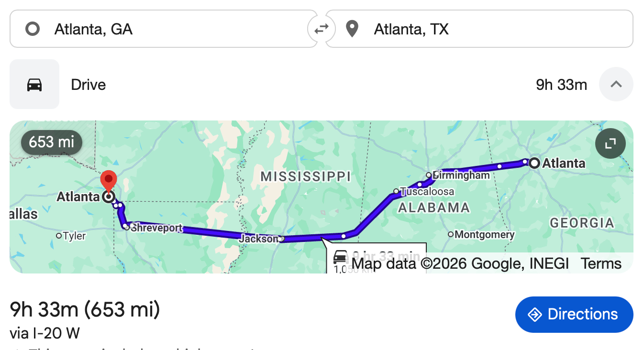Edit the Atlanta, TX destination field
Image resolution: width=644 pixels, height=350 pixels.
tap(478, 29)
